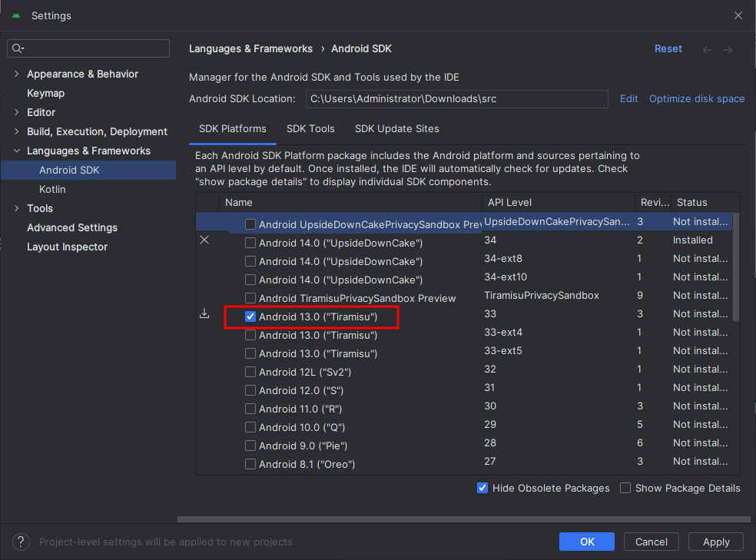Sort by the Status column header
The height and width of the screenshot is (560, 756).
[x=705, y=202]
